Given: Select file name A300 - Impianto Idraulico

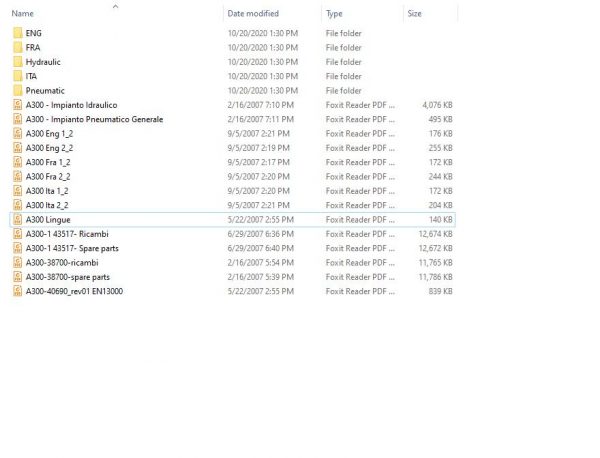Looking at the screenshot, I should point(72,105).
